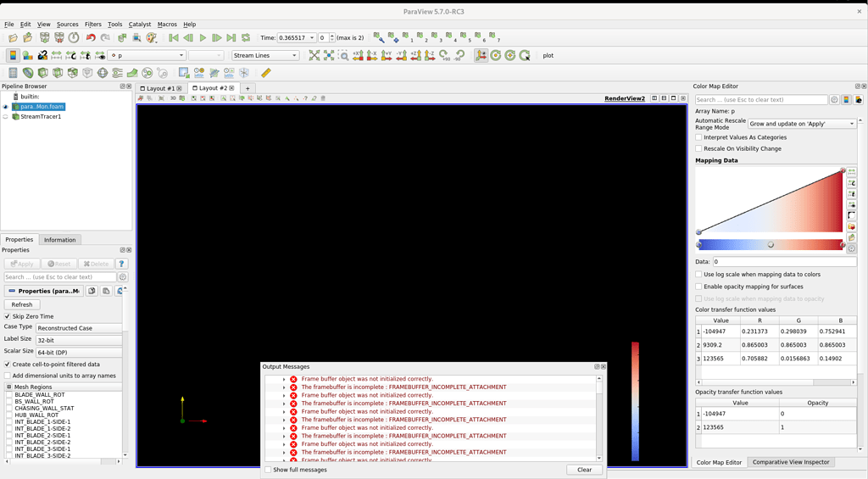Check BLADE_WALL_ROT mesh region
868x479 pixels.
(x=9, y=395)
